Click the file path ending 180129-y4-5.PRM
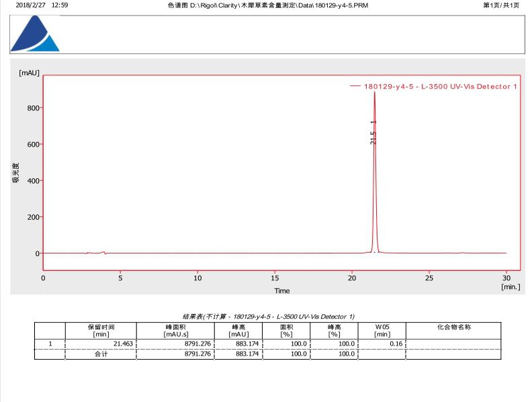The width and height of the screenshot is (532, 402). [x=268, y=5]
